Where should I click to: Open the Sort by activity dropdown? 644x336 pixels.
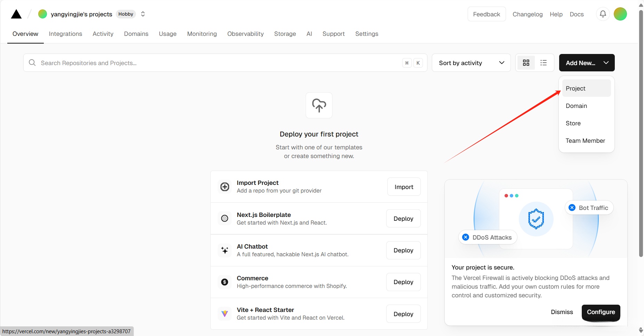pos(471,63)
